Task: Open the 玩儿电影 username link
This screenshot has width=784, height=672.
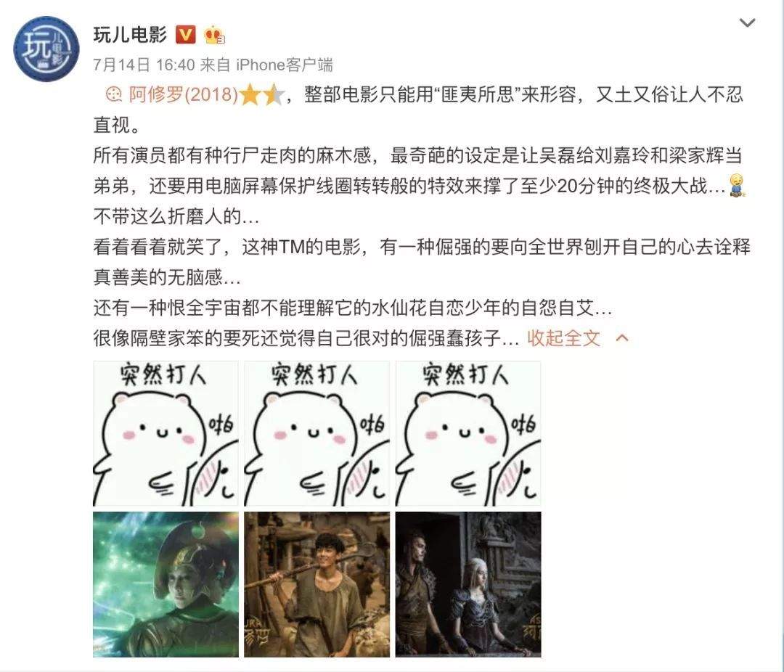Action: tap(130, 35)
